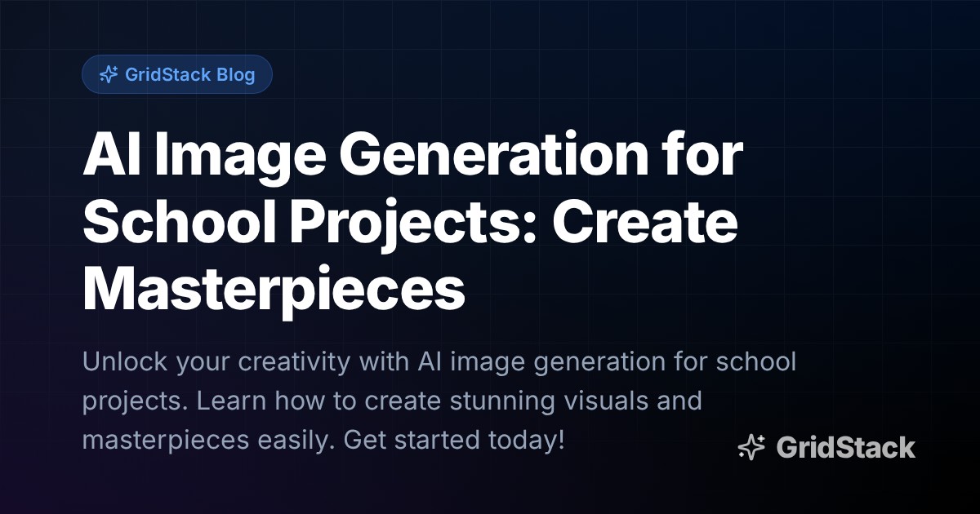This screenshot has width=980, height=514.
Task: Click the star-shaped brand mark beside 'GridStack Blog'
Action: pos(109,74)
